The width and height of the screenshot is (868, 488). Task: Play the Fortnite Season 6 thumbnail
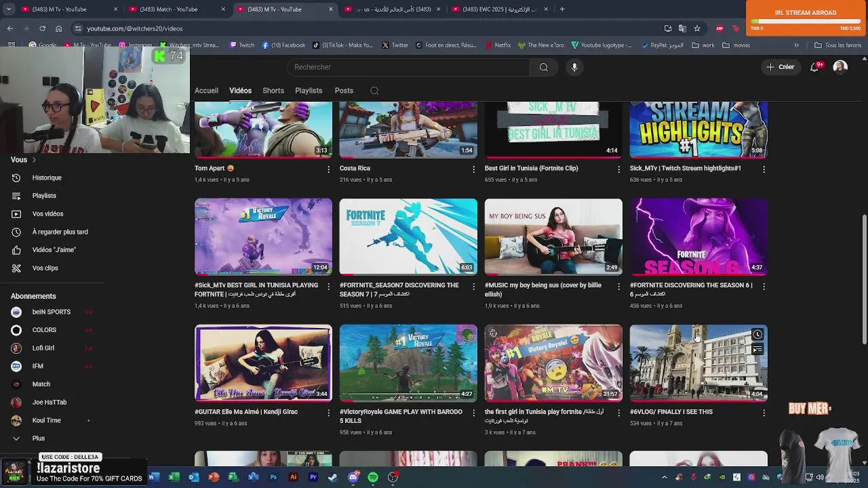coord(698,237)
